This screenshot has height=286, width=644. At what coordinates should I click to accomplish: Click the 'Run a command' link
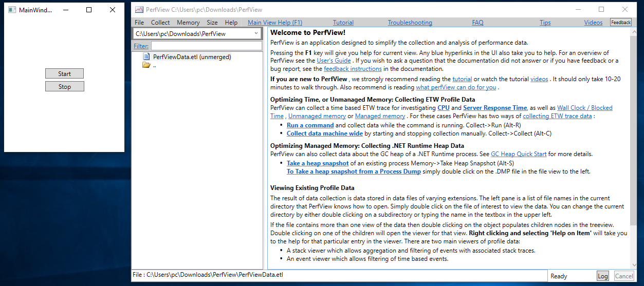[310, 125]
